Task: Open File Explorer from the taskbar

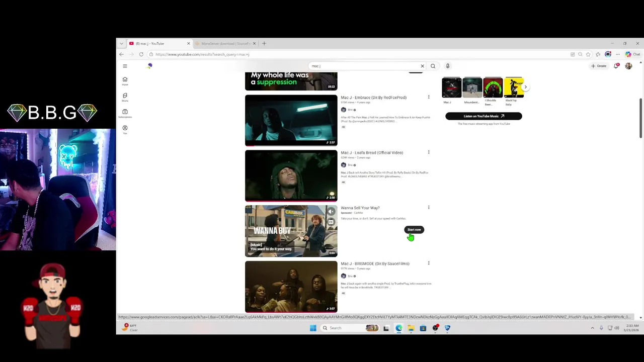Action: pyautogui.click(x=411, y=328)
